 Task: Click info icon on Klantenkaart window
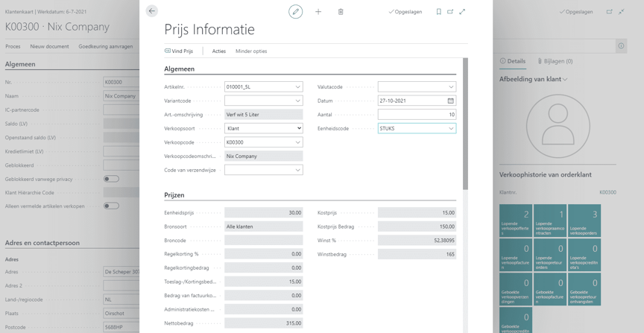[621, 46]
